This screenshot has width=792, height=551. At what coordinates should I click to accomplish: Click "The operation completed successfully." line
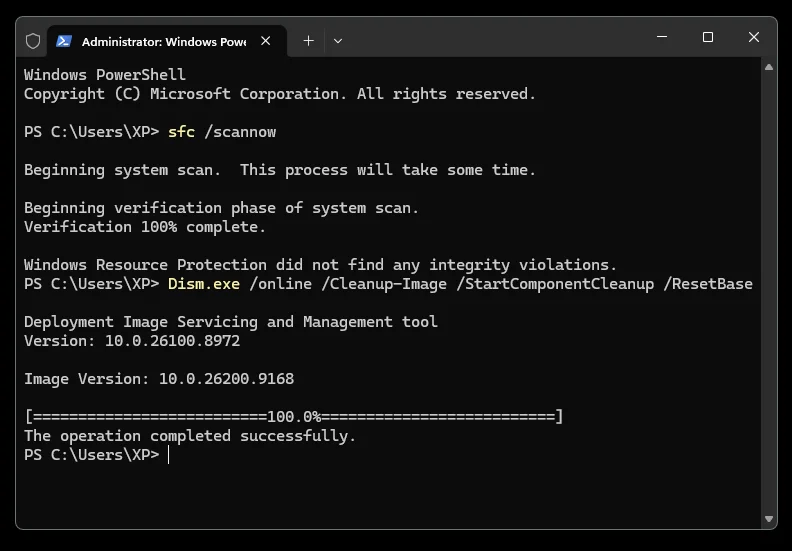tap(190, 436)
